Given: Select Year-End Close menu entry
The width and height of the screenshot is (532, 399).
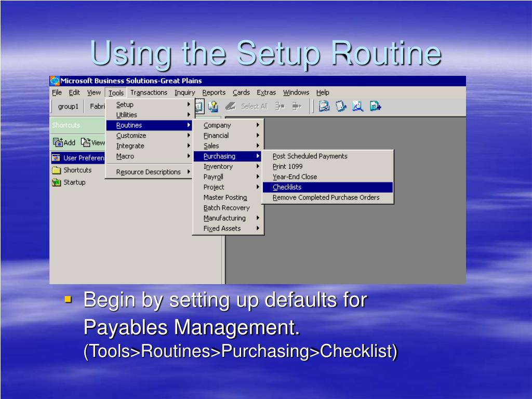Looking at the screenshot, I should coord(295,177).
